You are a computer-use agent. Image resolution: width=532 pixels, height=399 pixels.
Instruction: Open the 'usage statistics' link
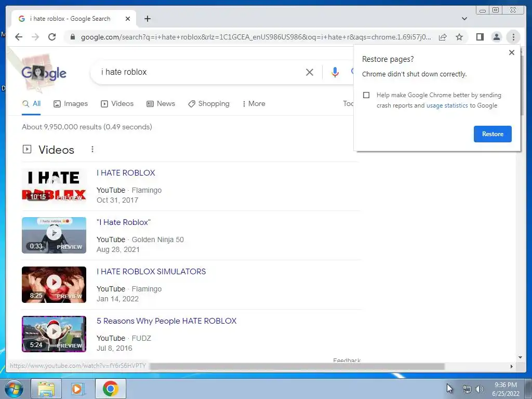pyautogui.click(x=447, y=105)
